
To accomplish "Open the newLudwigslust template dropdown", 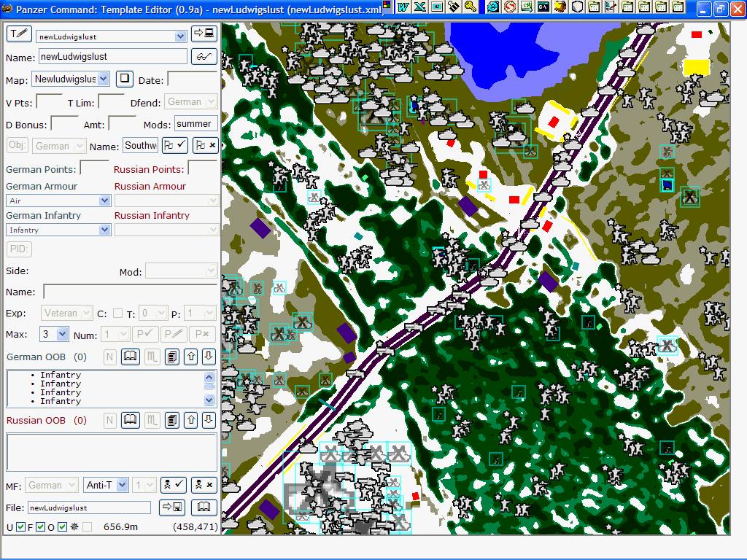I will pyautogui.click(x=180, y=36).
